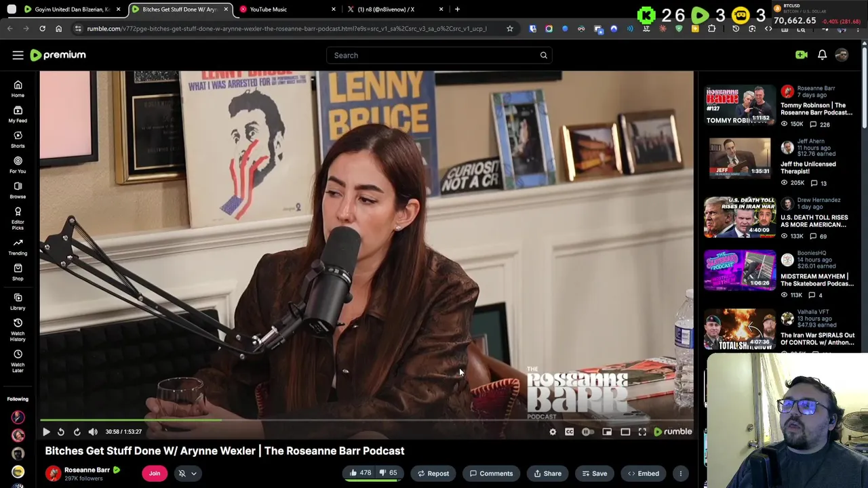Click the Rumble premium logo
The image size is (868, 488).
pyautogui.click(x=58, y=55)
